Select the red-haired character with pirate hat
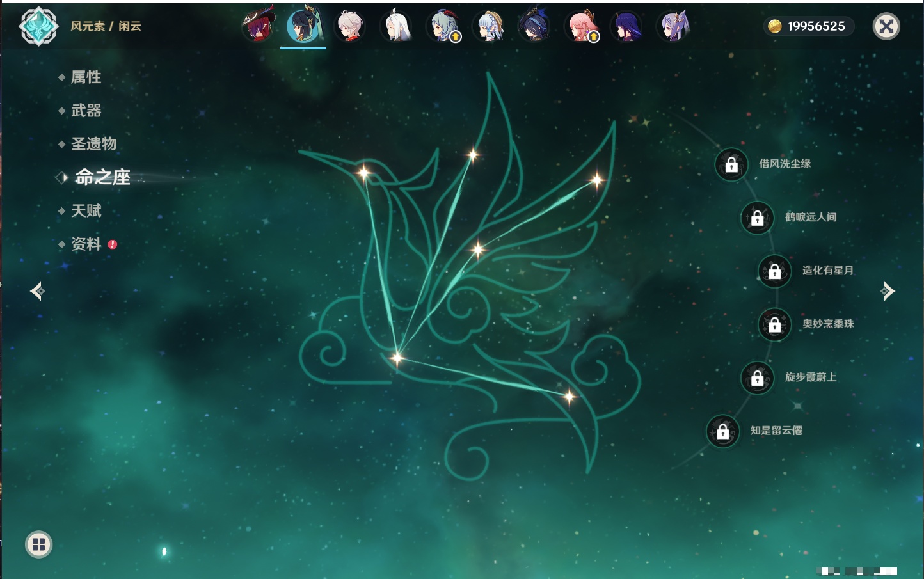Image resolution: width=924 pixels, height=579 pixels. pyautogui.click(x=258, y=26)
